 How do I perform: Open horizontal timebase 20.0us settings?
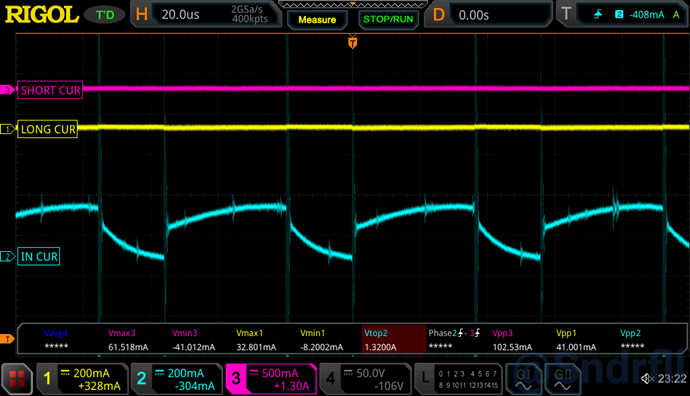tap(206, 15)
